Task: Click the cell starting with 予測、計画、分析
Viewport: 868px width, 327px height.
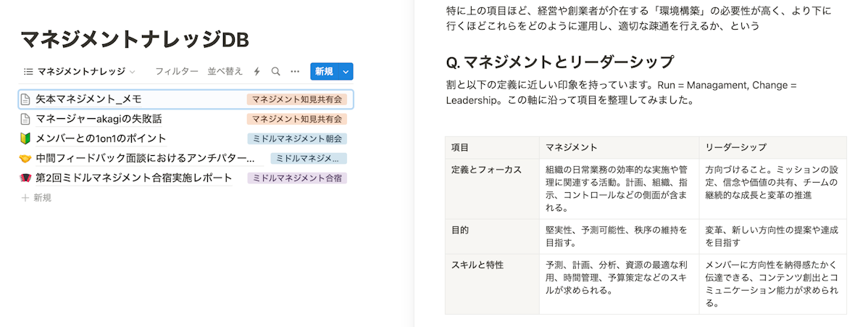Action: point(619,284)
